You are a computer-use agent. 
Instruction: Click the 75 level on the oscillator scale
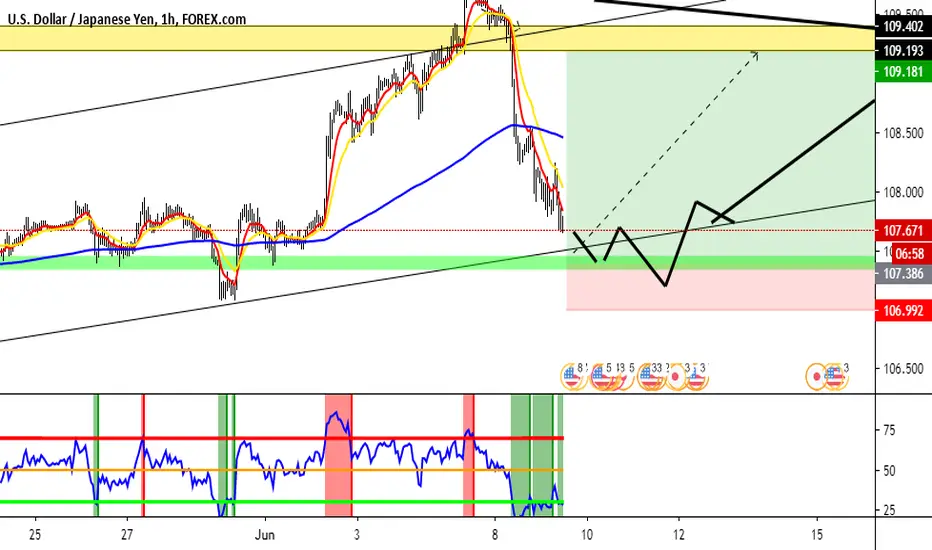(x=889, y=430)
